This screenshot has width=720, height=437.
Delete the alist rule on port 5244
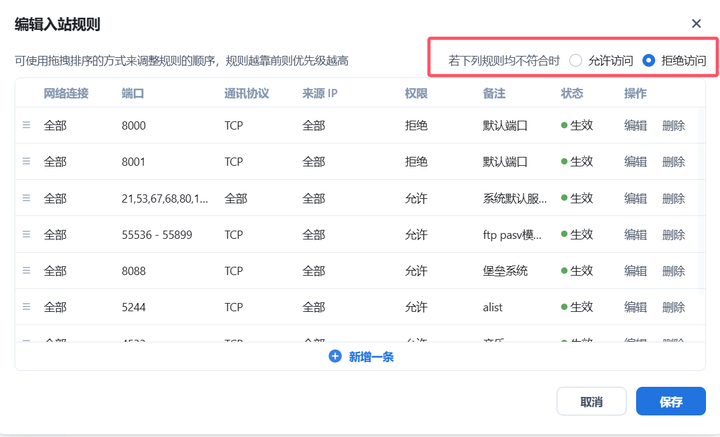pyautogui.click(x=673, y=307)
